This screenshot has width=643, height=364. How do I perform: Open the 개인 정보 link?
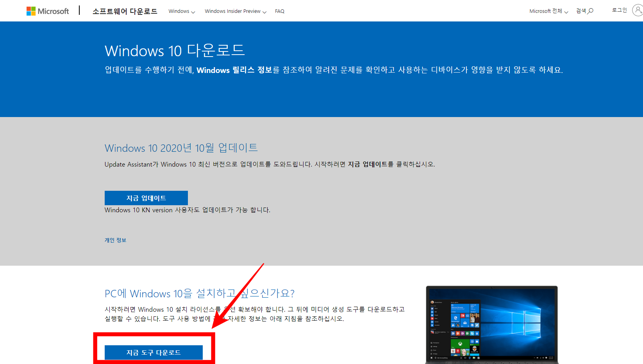115,240
